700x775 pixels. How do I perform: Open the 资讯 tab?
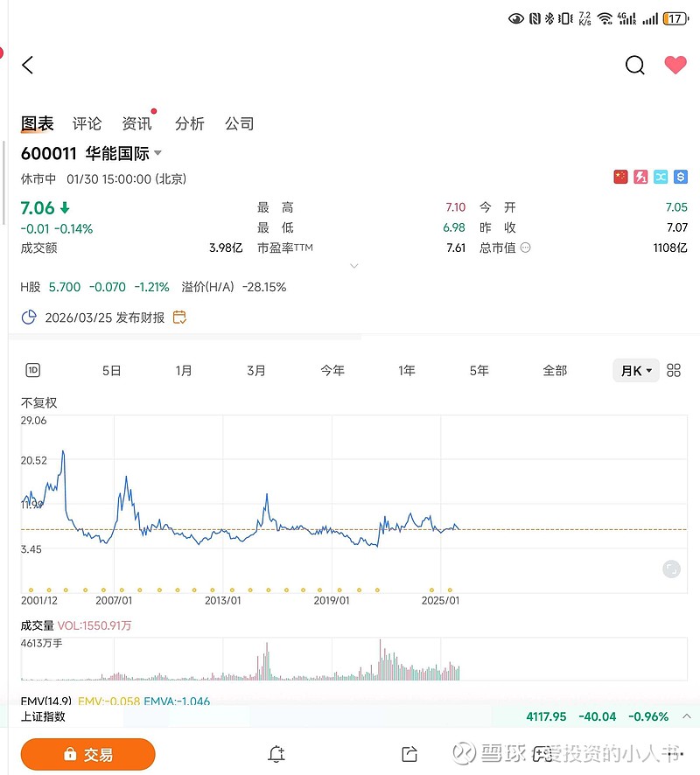(136, 123)
